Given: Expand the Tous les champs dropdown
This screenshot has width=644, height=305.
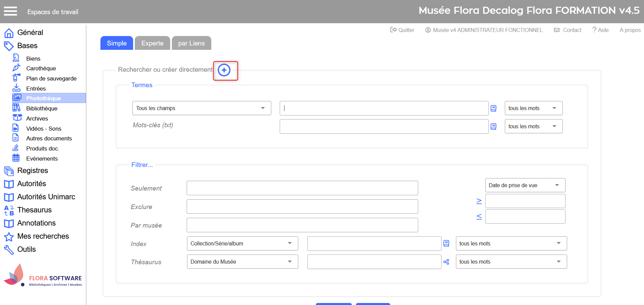Looking at the screenshot, I should point(202,108).
